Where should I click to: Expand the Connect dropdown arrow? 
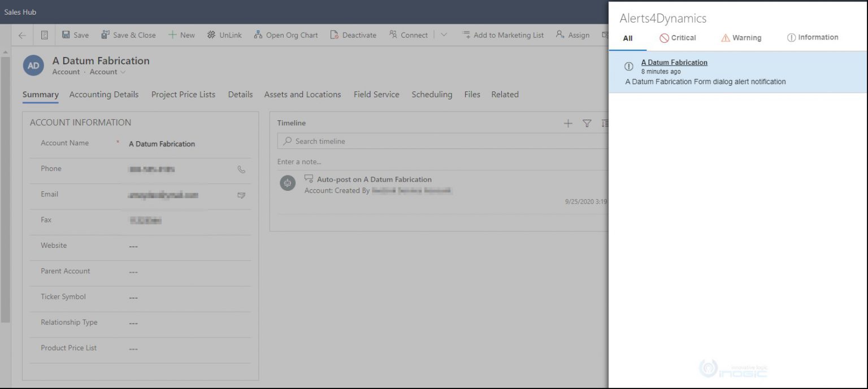[x=444, y=35]
